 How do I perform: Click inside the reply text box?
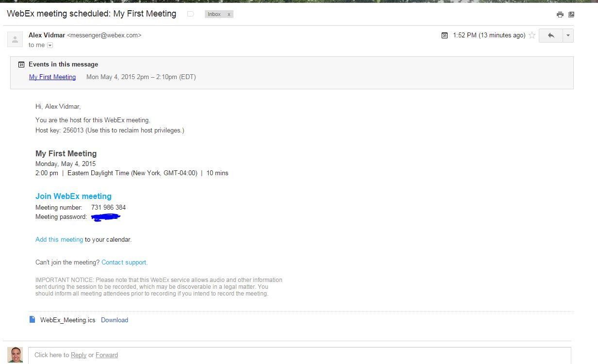tap(299, 355)
